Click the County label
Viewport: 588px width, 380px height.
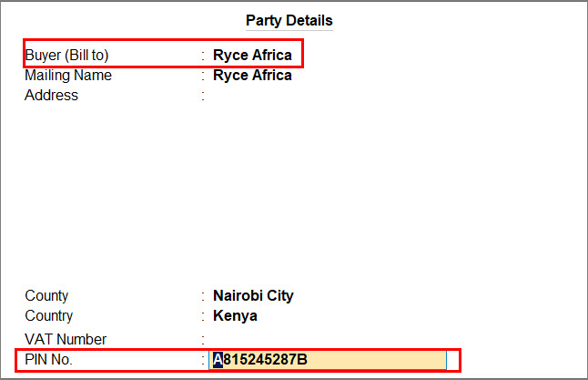point(46,296)
